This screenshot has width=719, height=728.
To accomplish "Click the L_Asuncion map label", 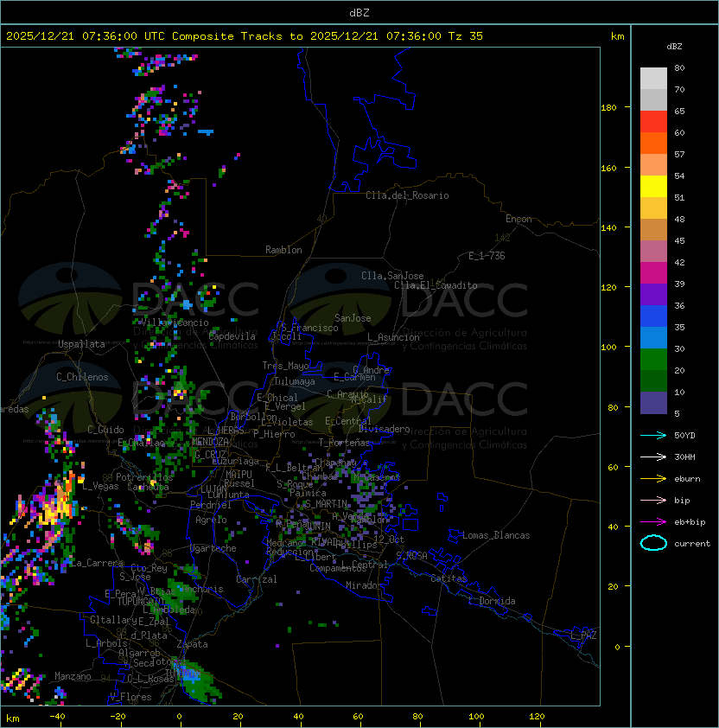I will 393,337.
